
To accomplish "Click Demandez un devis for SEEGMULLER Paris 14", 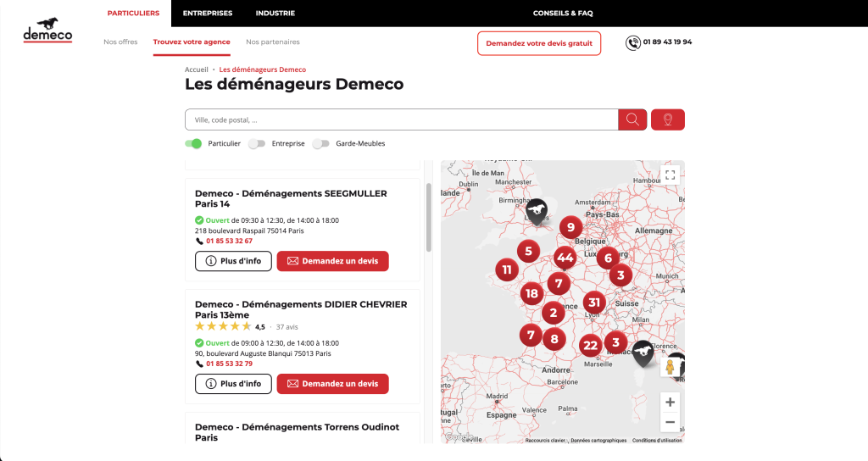I will point(332,261).
